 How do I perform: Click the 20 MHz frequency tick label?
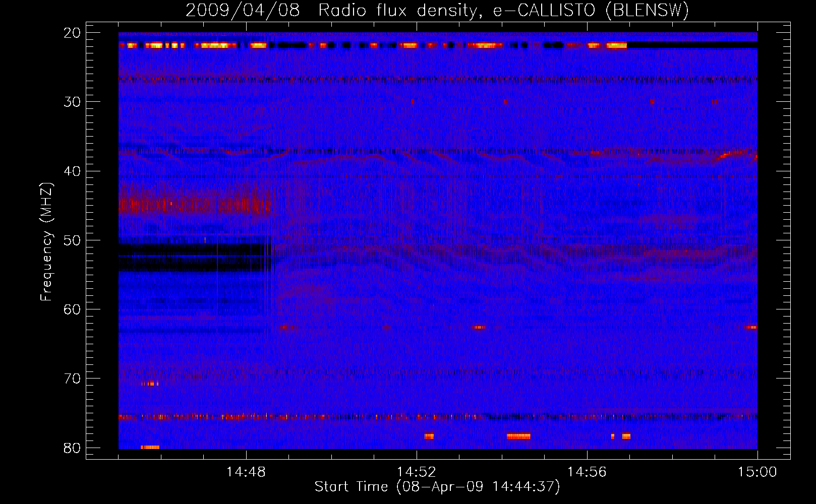coord(73,33)
